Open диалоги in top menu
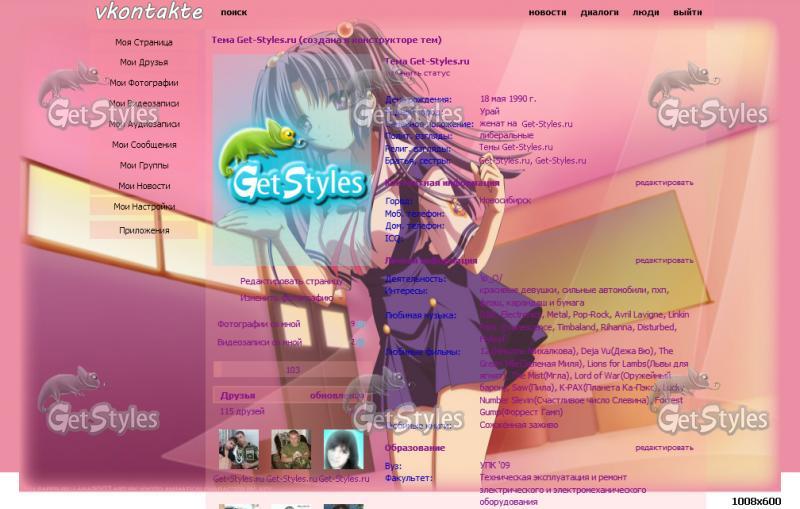The width and height of the screenshot is (800, 509). tap(599, 12)
